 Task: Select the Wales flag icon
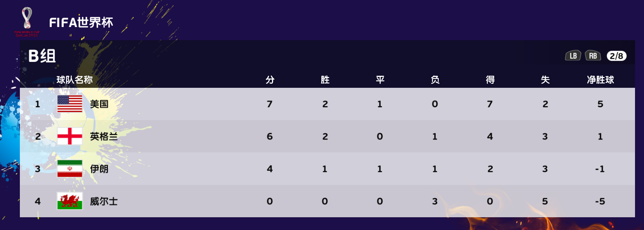click(70, 201)
